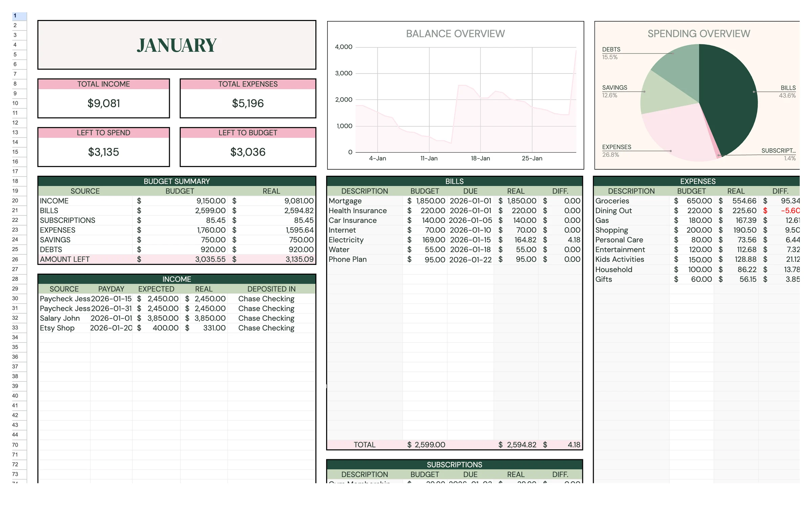Select the Water bill description cell
Screen dimensions: 812x508
point(365,250)
